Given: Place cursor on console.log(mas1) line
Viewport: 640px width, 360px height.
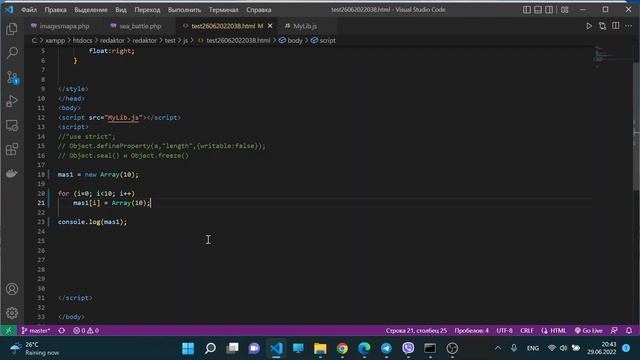Looking at the screenshot, I should pos(92,222).
